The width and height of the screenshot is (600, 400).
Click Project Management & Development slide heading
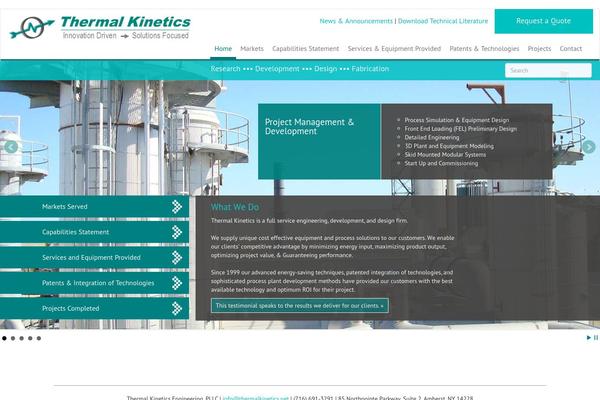[309, 127]
